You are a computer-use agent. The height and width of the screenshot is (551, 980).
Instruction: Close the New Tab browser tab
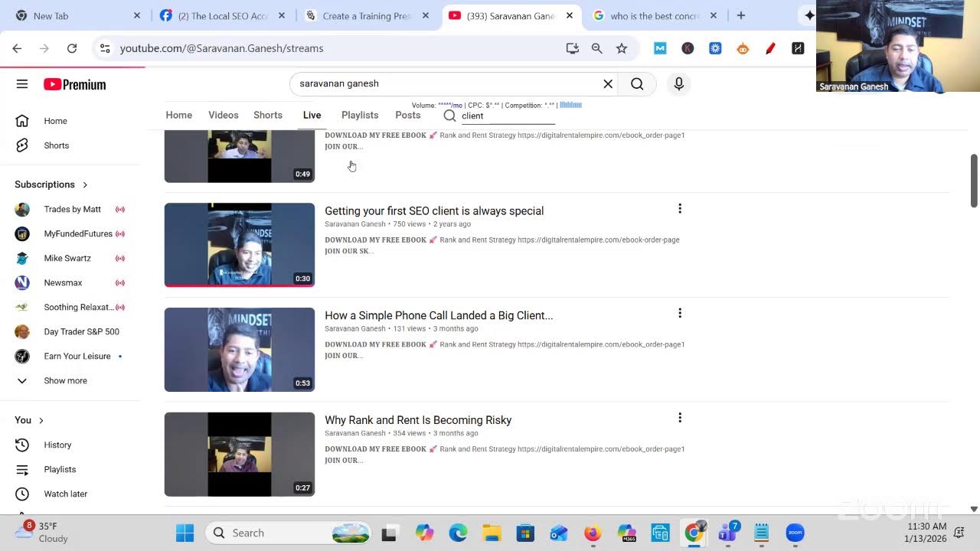[x=137, y=15]
